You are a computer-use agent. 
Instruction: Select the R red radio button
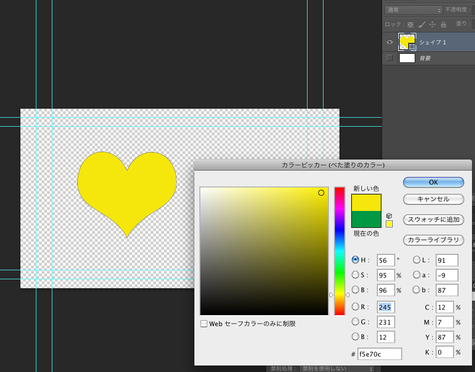(x=355, y=307)
